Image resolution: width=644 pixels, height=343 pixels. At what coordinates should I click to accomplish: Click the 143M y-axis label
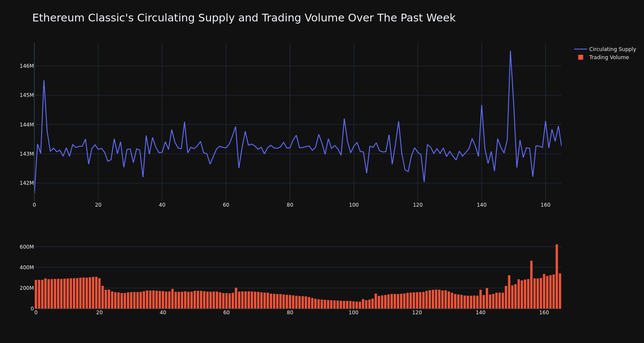pos(27,154)
